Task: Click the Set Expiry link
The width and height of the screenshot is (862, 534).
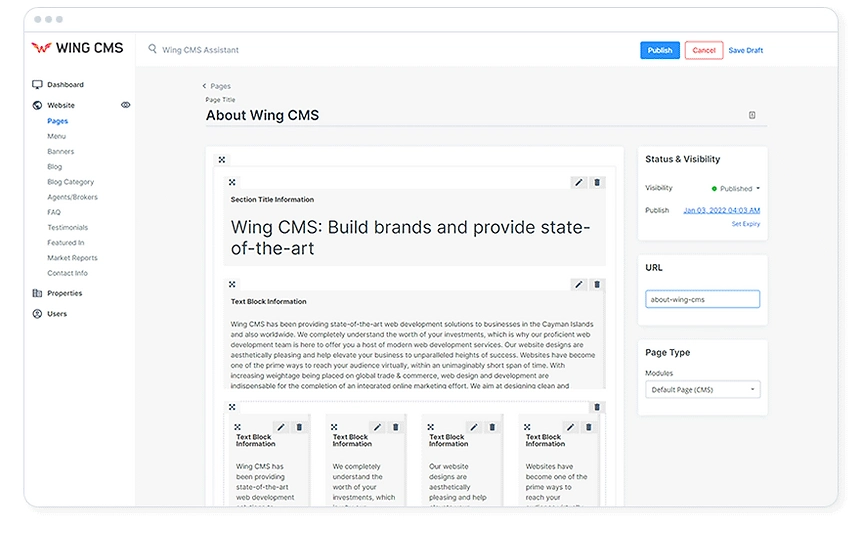Action: coord(745,224)
